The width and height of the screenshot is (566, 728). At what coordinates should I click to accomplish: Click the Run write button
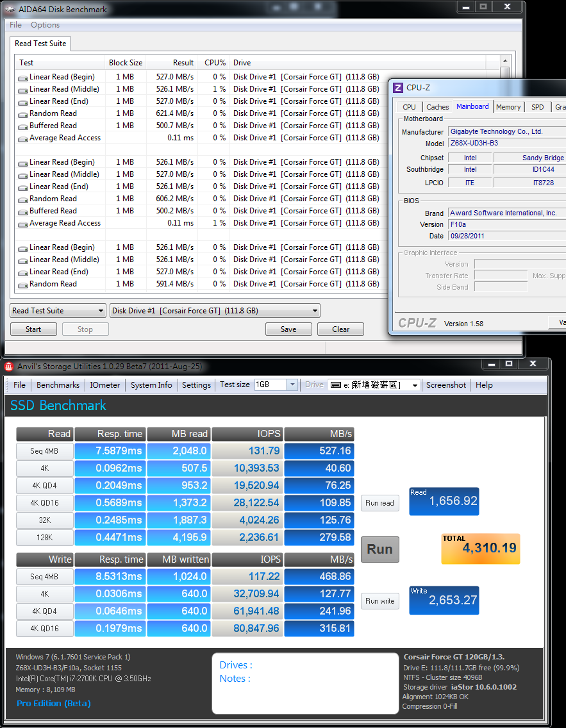click(380, 600)
